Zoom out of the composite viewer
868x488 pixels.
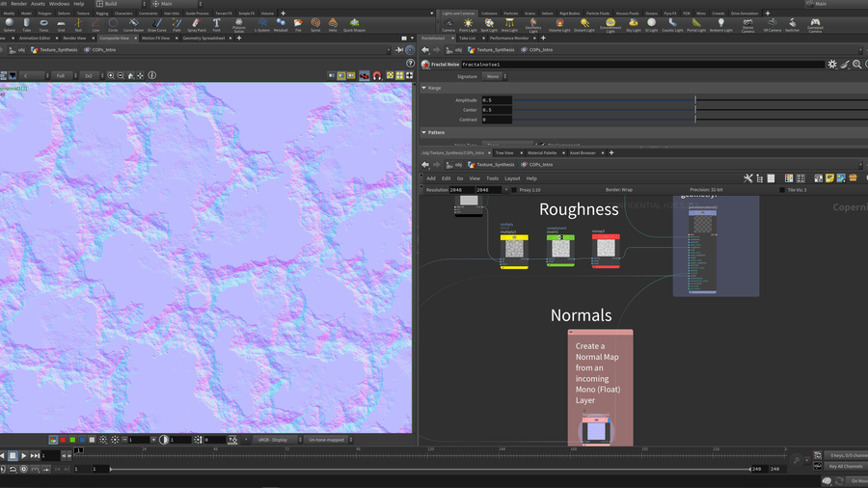click(x=121, y=75)
